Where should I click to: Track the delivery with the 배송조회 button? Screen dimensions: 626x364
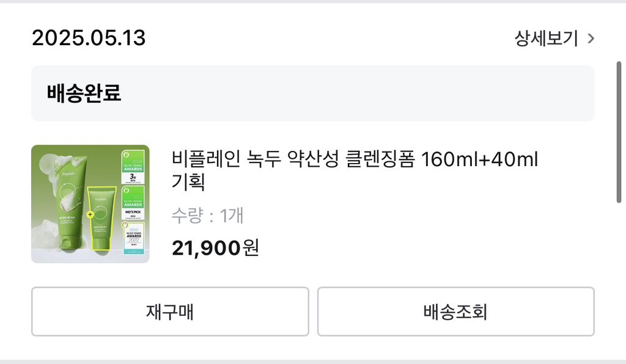point(455,312)
